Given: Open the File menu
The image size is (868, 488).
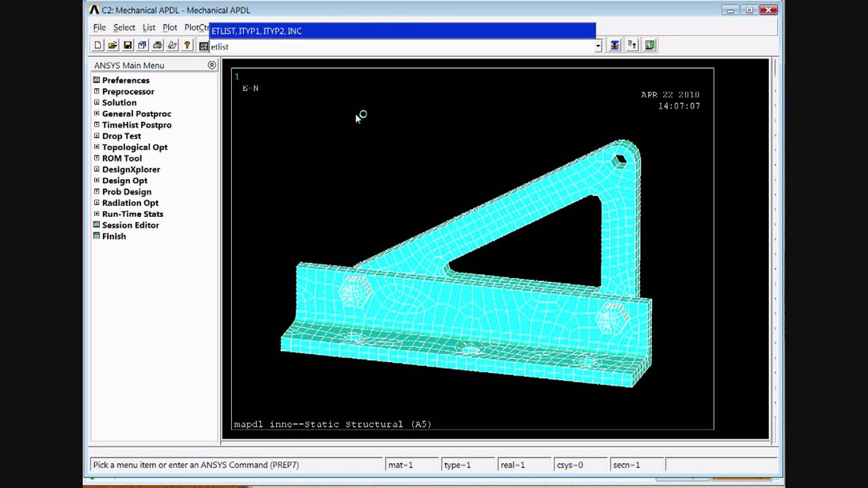Looking at the screenshot, I should [100, 28].
